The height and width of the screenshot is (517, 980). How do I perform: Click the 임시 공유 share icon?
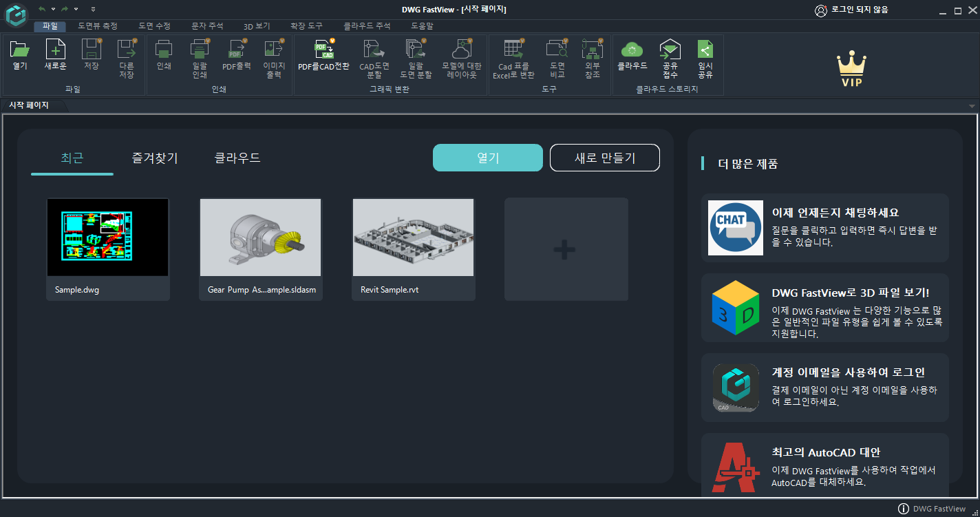[705, 49]
